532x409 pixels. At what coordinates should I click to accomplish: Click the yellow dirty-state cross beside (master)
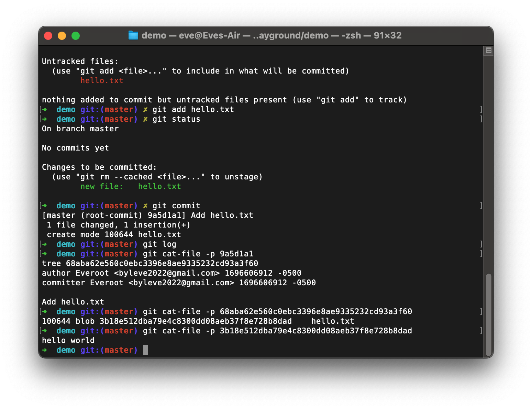(x=145, y=206)
